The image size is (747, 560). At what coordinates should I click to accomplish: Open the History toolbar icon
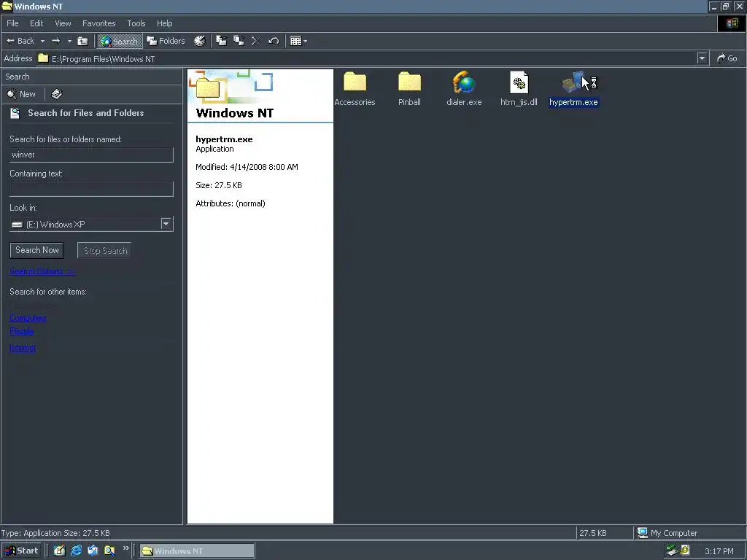(200, 41)
